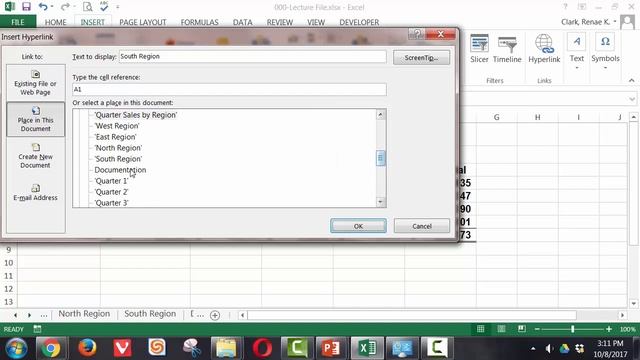Open the HOME ribbon tab

[x=56, y=22]
